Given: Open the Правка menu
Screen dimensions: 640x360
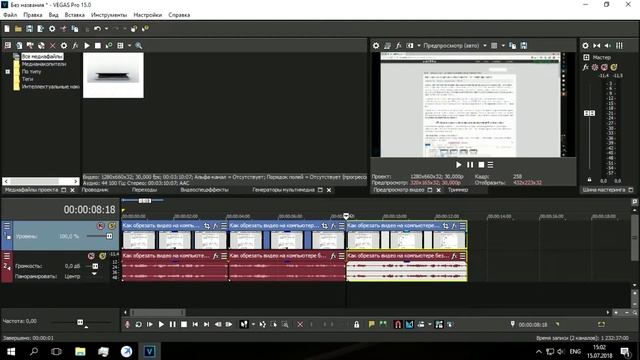Looking at the screenshot, I should [x=33, y=15].
